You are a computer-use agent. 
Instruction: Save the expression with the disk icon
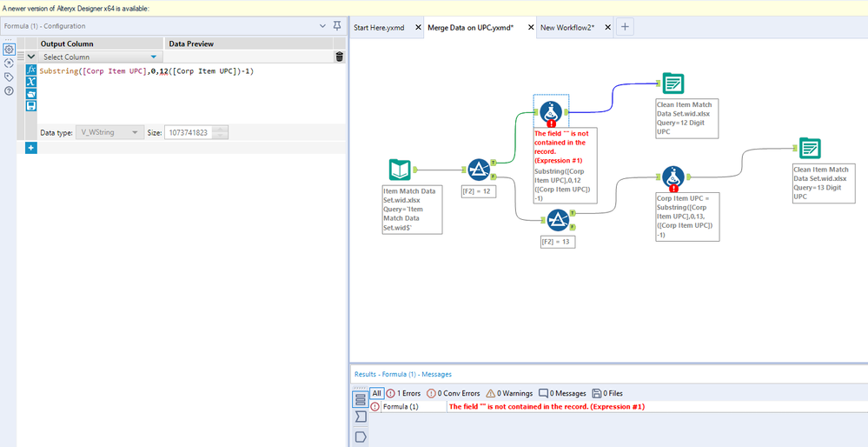31,105
